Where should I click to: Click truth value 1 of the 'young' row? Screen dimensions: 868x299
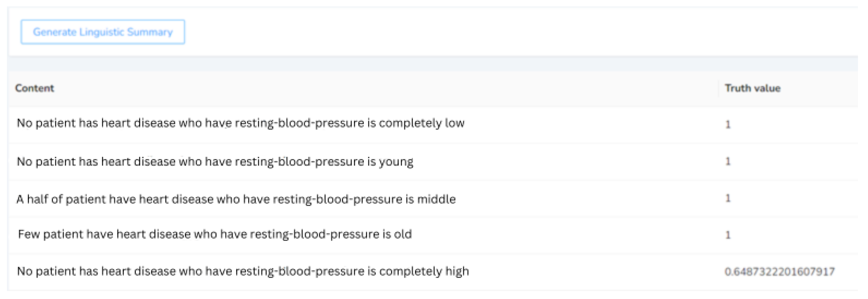[x=728, y=161]
